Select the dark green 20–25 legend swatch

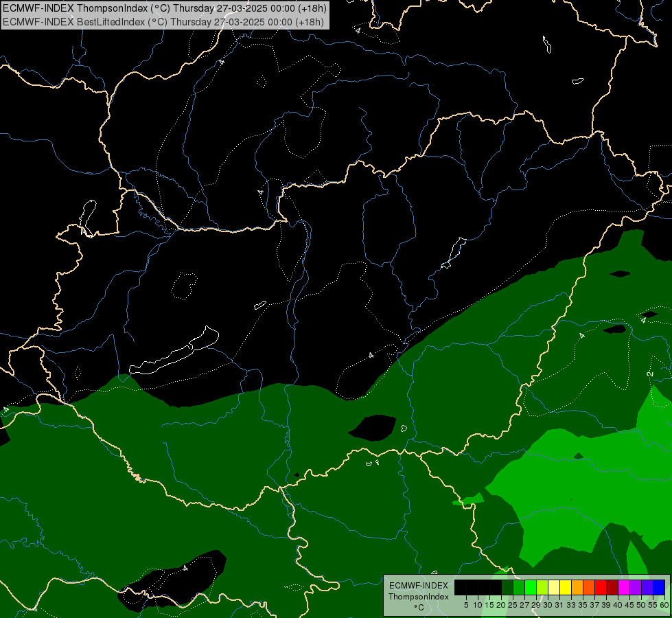[507, 587]
